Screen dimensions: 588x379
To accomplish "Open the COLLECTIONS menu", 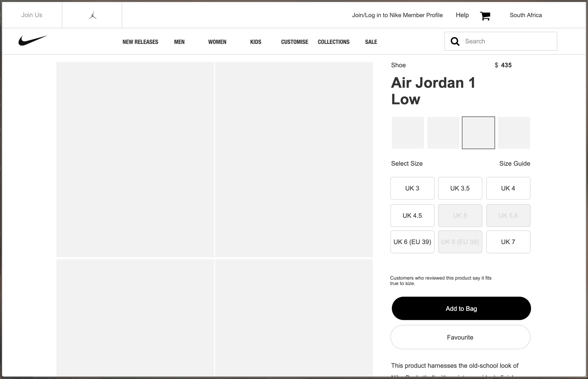I will click(333, 42).
